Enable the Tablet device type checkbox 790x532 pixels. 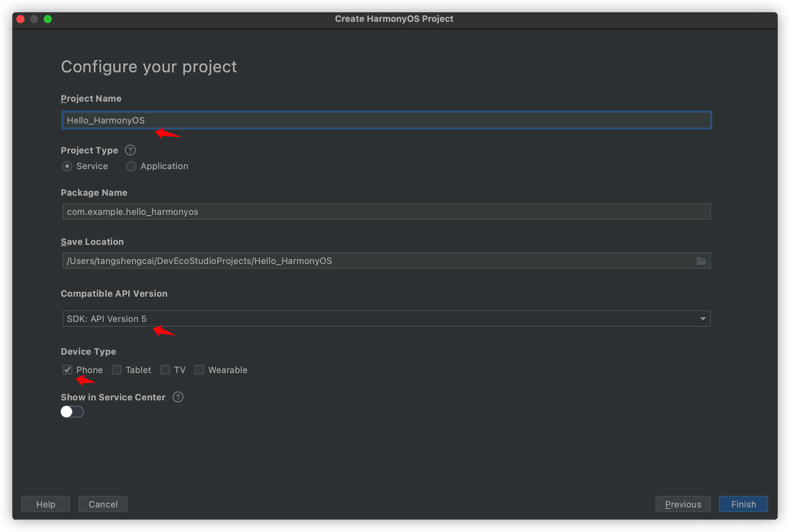(x=116, y=370)
